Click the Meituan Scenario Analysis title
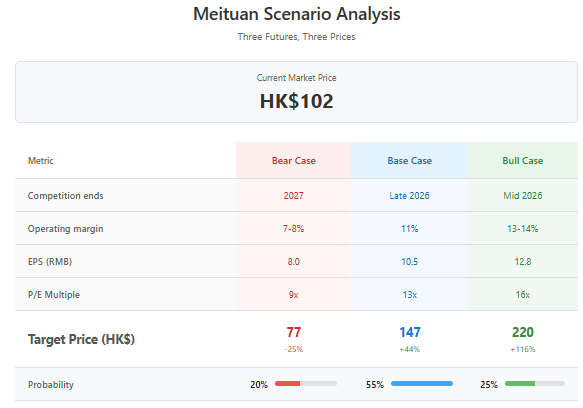 pos(296,14)
